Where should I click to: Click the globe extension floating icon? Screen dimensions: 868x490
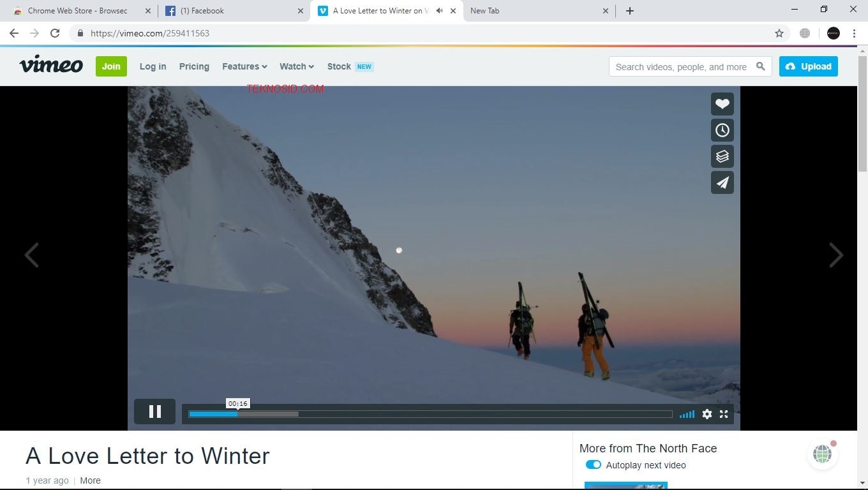coord(822,454)
